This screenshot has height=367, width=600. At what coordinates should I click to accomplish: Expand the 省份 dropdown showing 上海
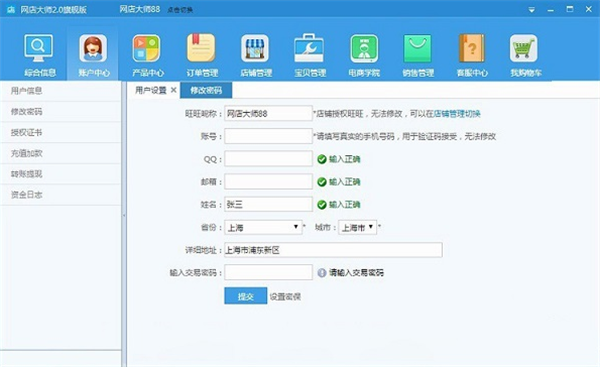(x=263, y=227)
